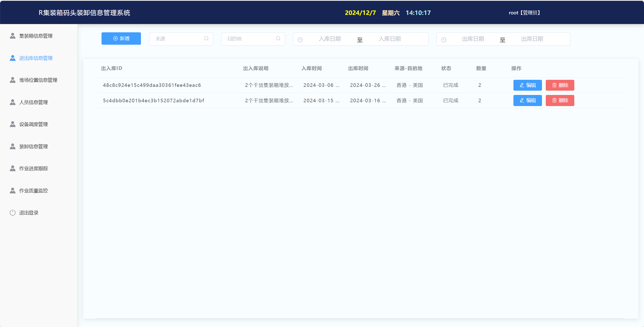Viewport: 644px width, 327px height.
Task: Click the user icon beside 设备调度管理
Action: 13,124
